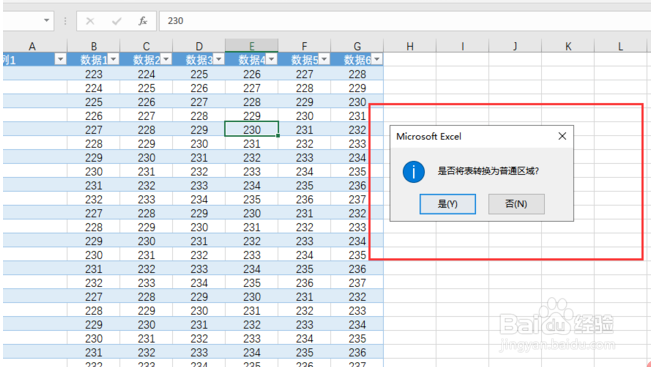Screen dimensions: 651x367
Task: Open filter dropdown for 数据3 column
Action: tap(218, 59)
